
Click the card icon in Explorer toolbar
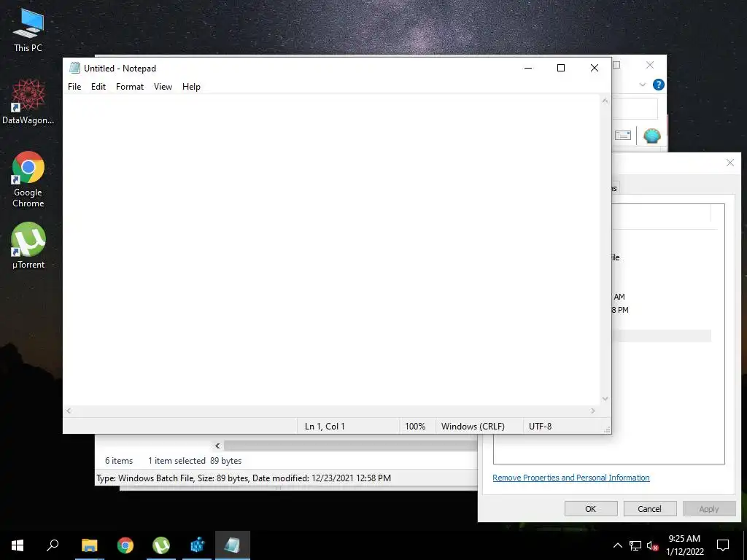pos(623,136)
